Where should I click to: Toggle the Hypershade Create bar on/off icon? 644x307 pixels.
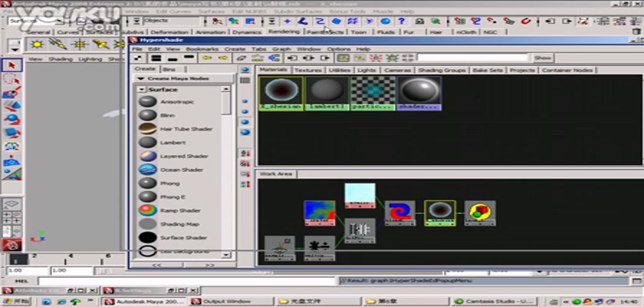138,58
